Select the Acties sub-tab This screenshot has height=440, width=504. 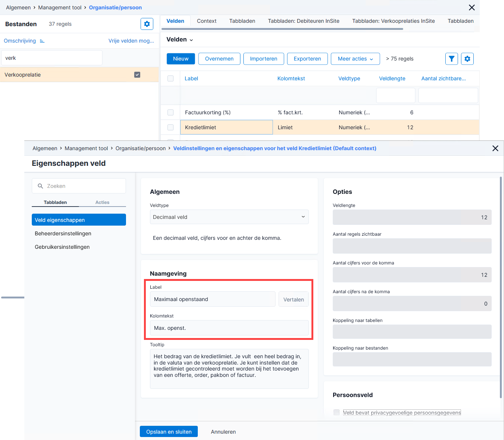click(x=102, y=202)
